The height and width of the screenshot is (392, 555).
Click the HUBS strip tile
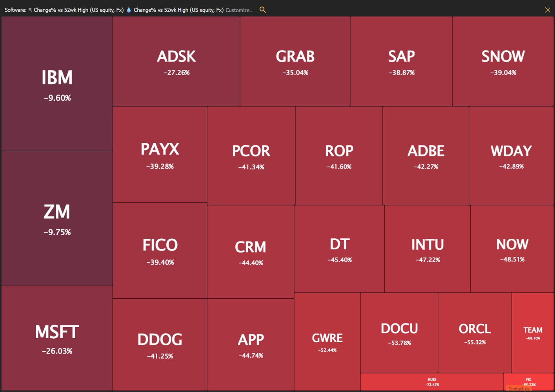(x=432, y=382)
